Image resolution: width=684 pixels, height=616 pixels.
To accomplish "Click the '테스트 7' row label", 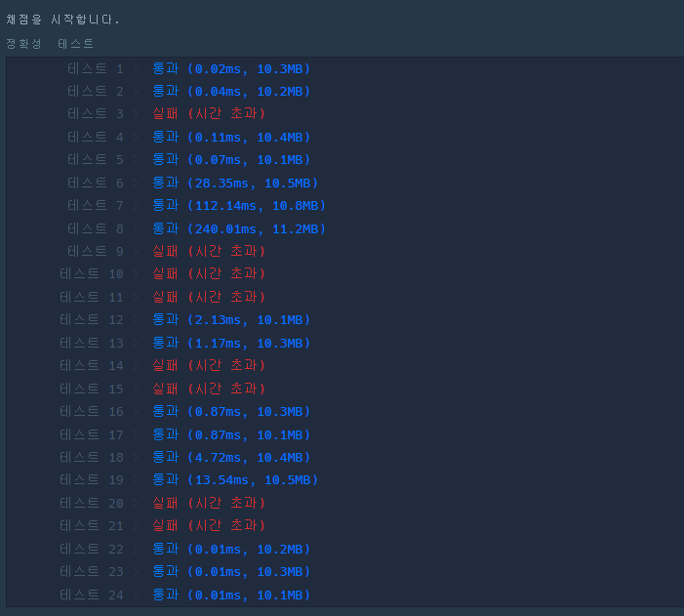I will [96, 205].
